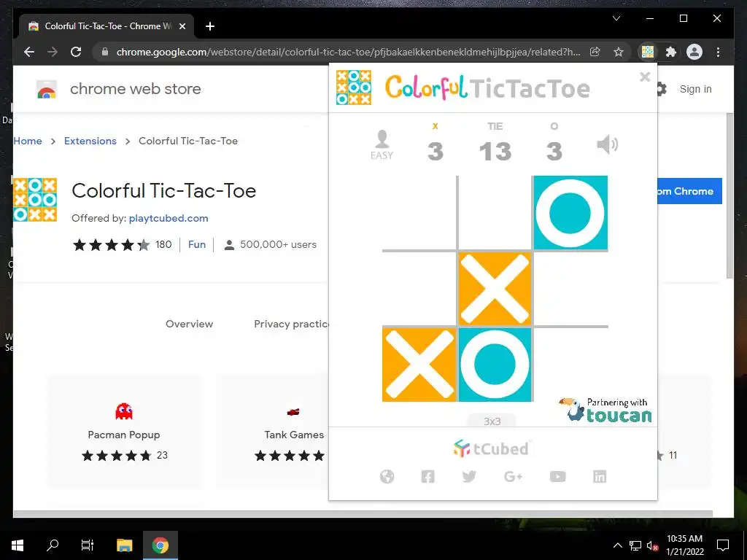Click the Remove from Chrome button
Viewport: 747px width, 560px height.
pos(690,191)
